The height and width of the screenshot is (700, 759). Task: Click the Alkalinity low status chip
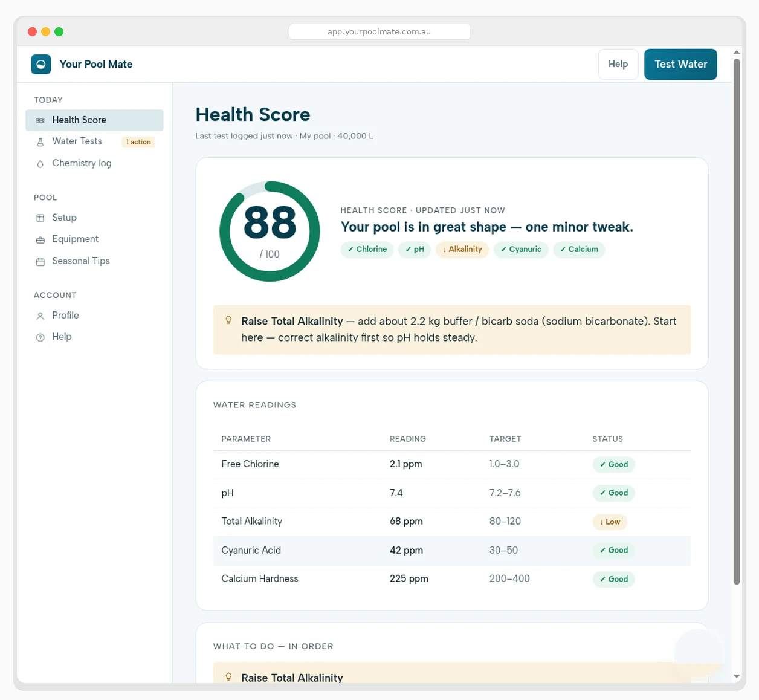click(x=462, y=250)
